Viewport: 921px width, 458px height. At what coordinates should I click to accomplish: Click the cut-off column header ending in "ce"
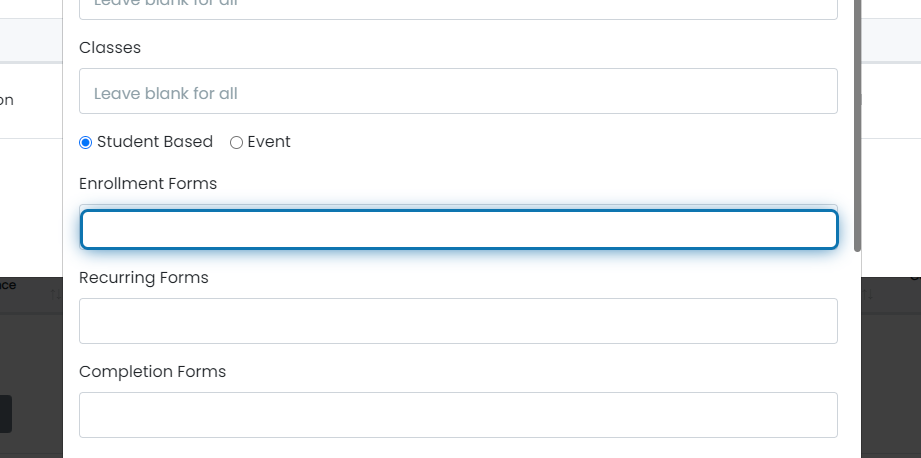point(8,285)
